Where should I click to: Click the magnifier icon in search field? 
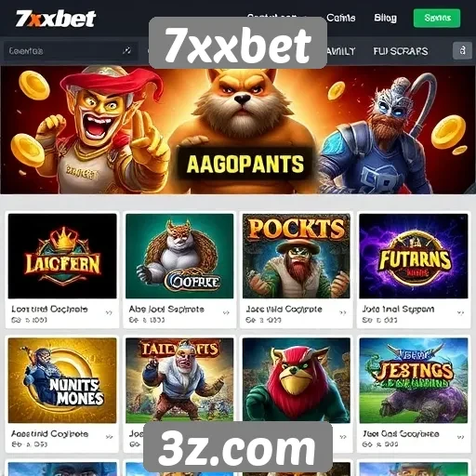pyautogui.click(x=126, y=50)
